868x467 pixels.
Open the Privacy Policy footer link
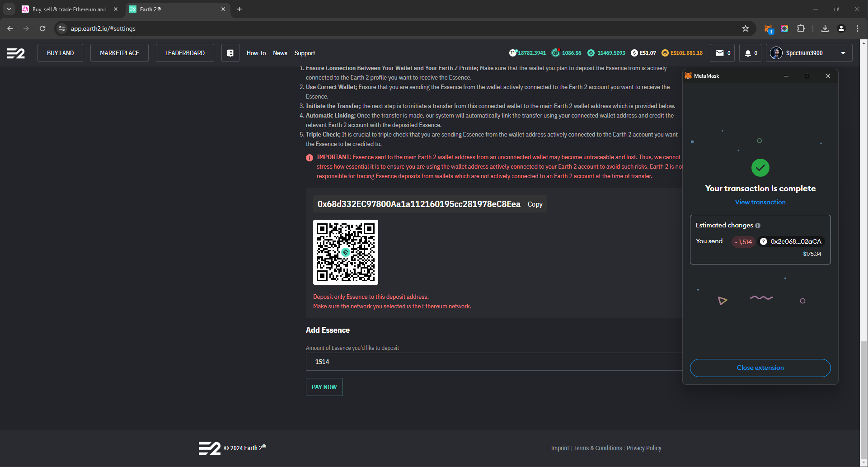coord(644,448)
